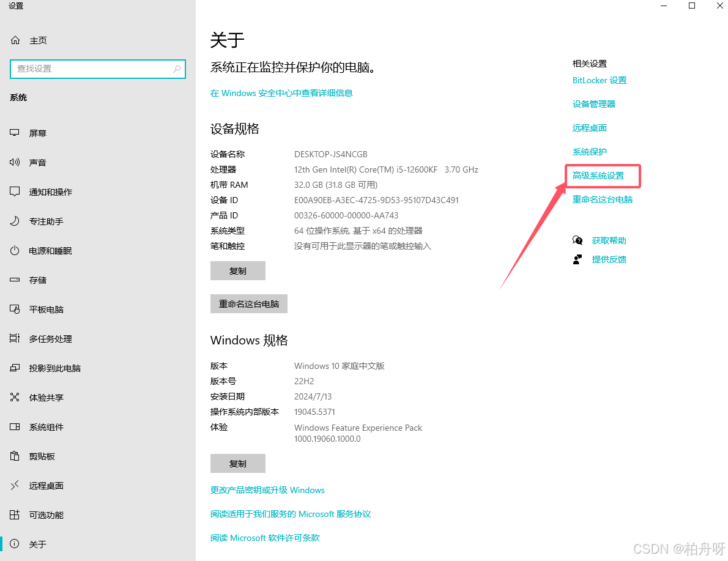Click the Remote Desktop sidebar icon
Viewport: 728px width, 561px height.
tap(15, 485)
